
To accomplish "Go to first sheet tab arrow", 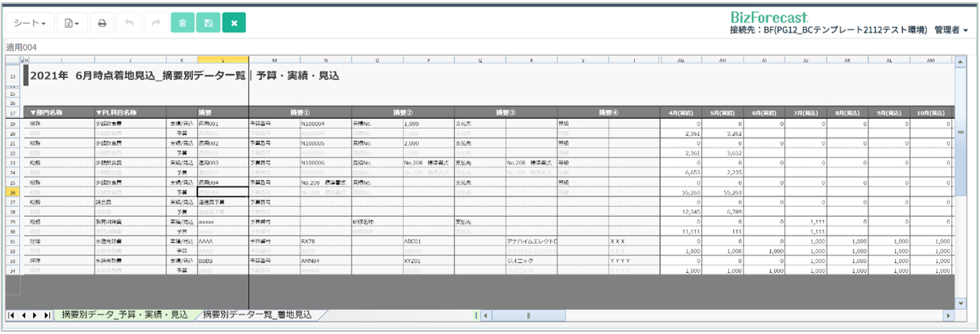I will [x=12, y=315].
